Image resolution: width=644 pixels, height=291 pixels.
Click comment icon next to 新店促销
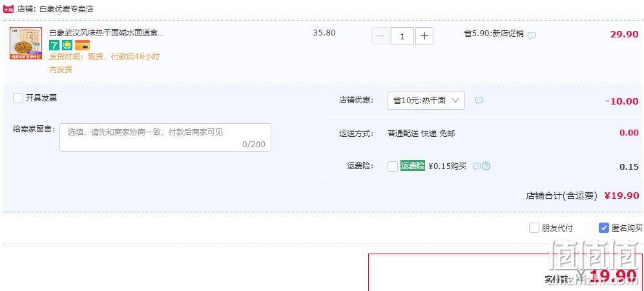tap(532, 35)
